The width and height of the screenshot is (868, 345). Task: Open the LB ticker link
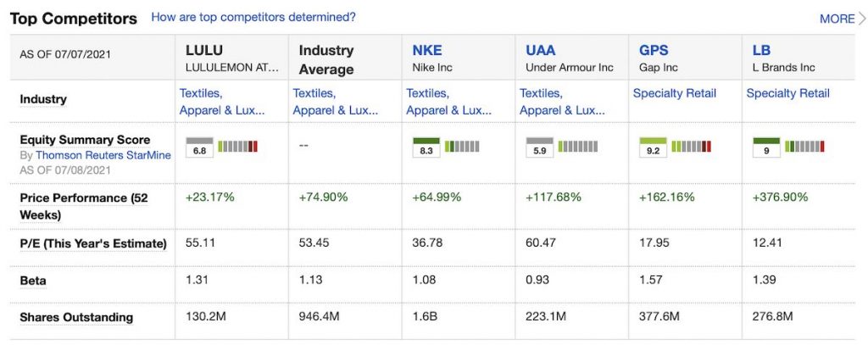[x=761, y=51]
